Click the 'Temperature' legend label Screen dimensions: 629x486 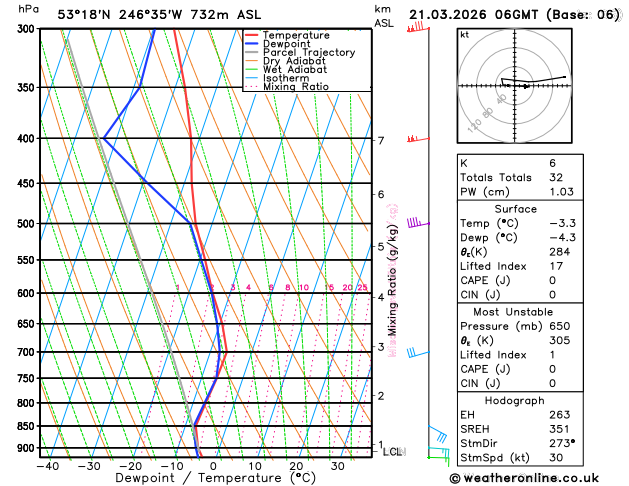pos(296,35)
